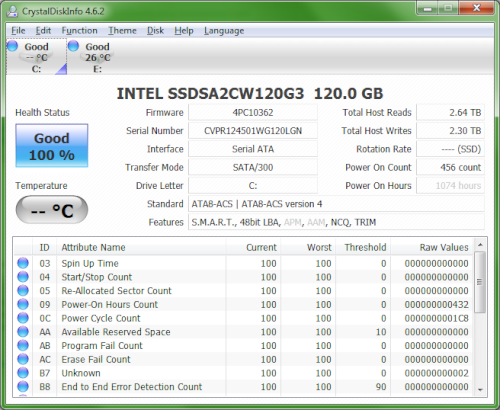Click raw value 000000000002
Screen dimensions: 500x410
437,373
